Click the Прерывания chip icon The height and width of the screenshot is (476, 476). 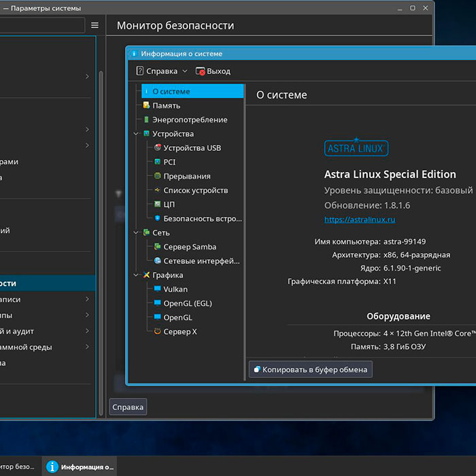(x=157, y=176)
